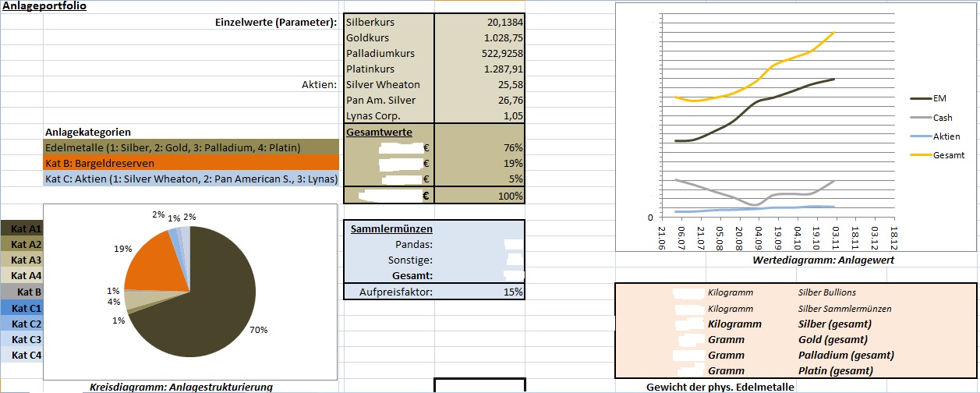Select the Platinkurs value cell 1.287,91

479,69
